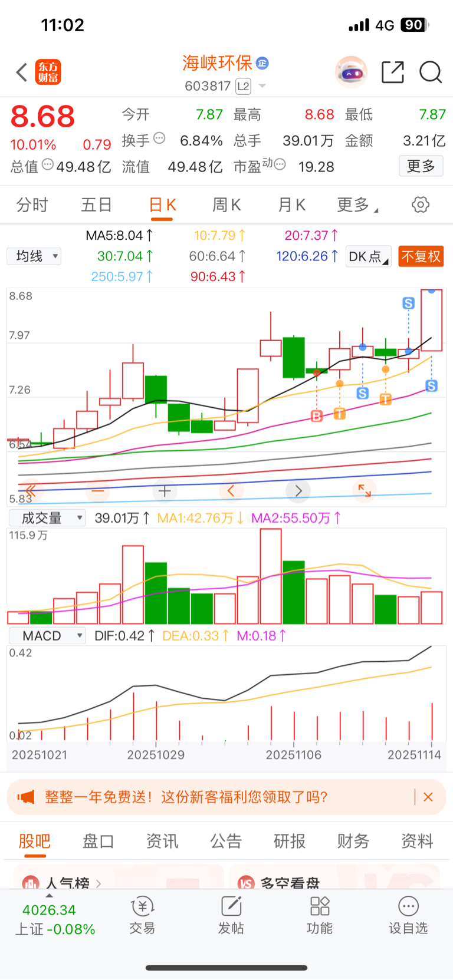Viewport: 453px width, 980px height.
Task: Switch to 五日 chart tab
Action: [x=97, y=205]
